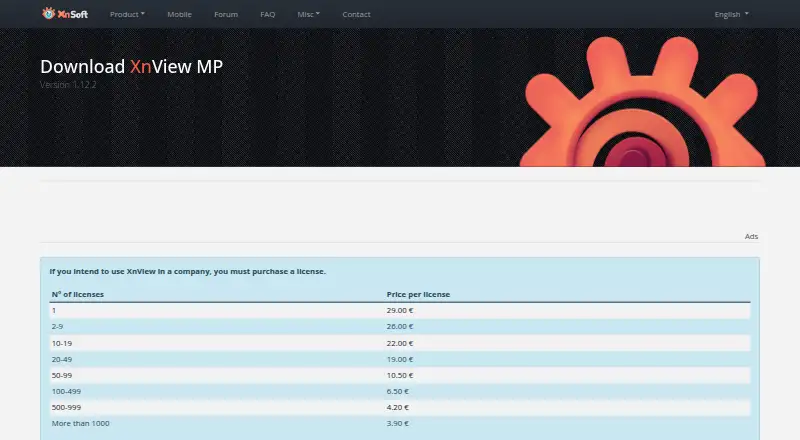
Task: Click the orange XnView gear banner image
Action: pos(642,101)
